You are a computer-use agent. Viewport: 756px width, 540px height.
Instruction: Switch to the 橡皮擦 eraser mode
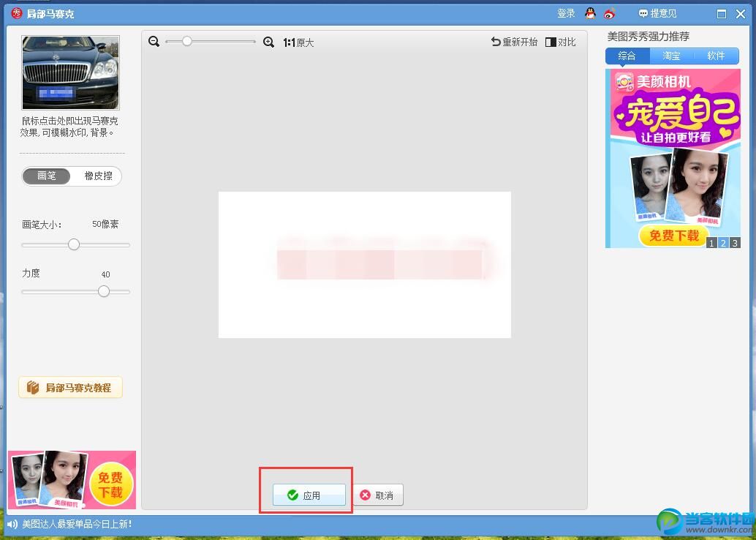pyautogui.click(x=98, y=176)
